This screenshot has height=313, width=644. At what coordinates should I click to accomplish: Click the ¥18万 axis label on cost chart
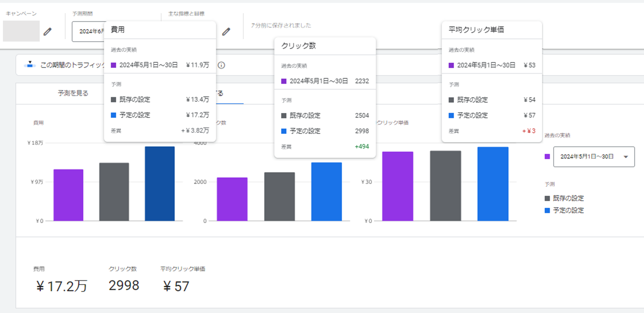[35, 143]
